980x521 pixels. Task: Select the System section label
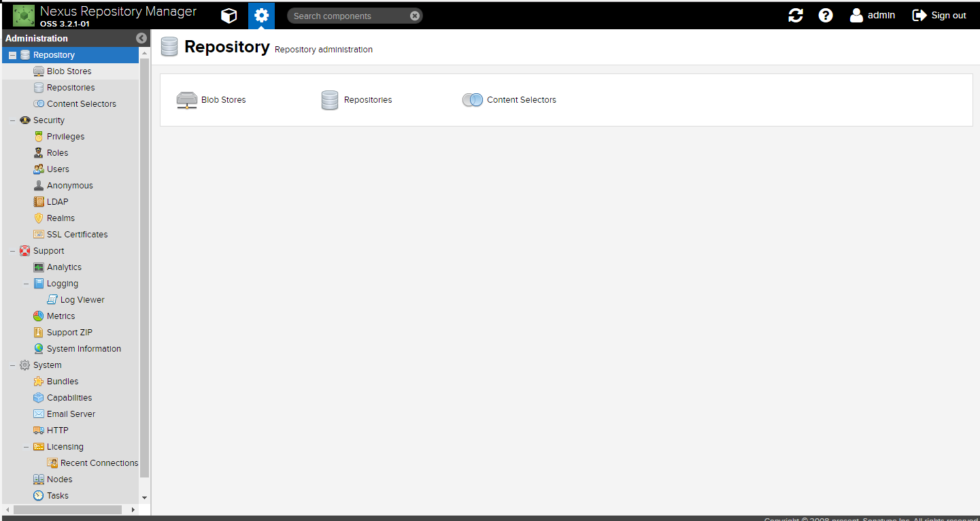[48, 365]
